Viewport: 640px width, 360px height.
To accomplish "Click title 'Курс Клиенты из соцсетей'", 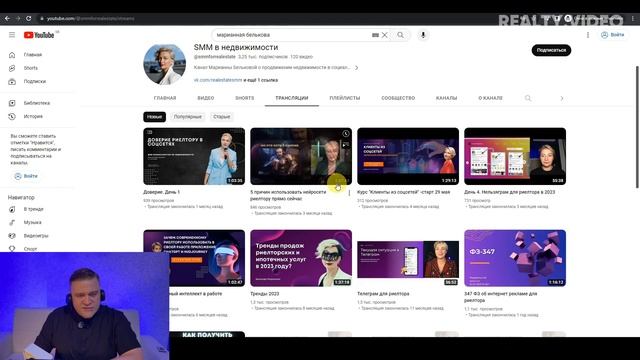I will tap(404, 192).
